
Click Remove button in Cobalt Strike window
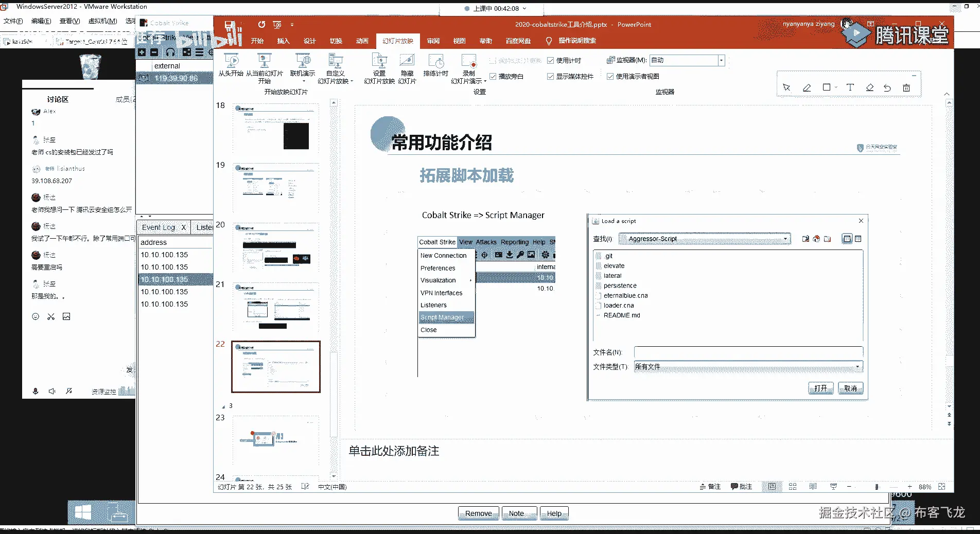point(479,513)
